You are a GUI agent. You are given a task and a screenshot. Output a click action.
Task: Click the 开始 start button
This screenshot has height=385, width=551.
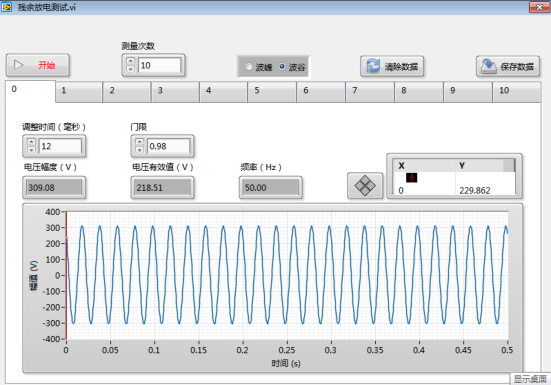pyautogui.click(x=38, y=65)
